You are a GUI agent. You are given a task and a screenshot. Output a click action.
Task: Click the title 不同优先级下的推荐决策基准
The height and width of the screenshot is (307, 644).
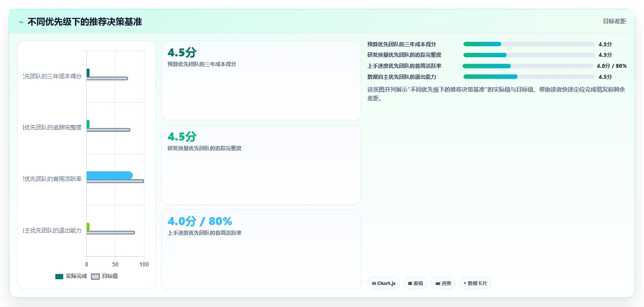85,22
